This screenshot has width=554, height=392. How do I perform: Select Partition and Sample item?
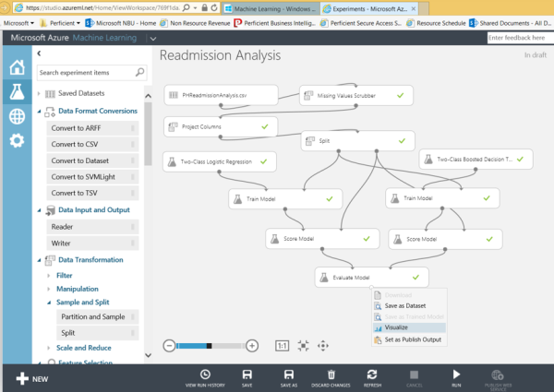pyautogui.click(x=98, y=317)
